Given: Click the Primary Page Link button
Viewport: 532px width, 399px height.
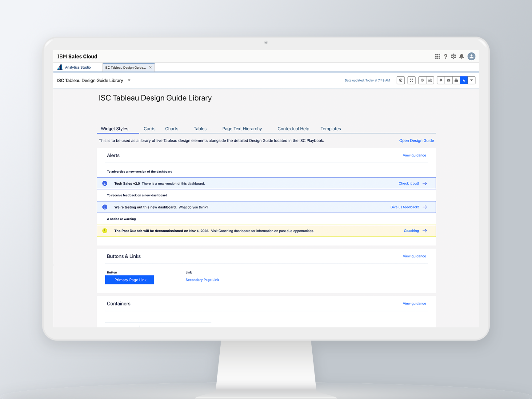Looking at the screenshot, I should tap(130, 280).
